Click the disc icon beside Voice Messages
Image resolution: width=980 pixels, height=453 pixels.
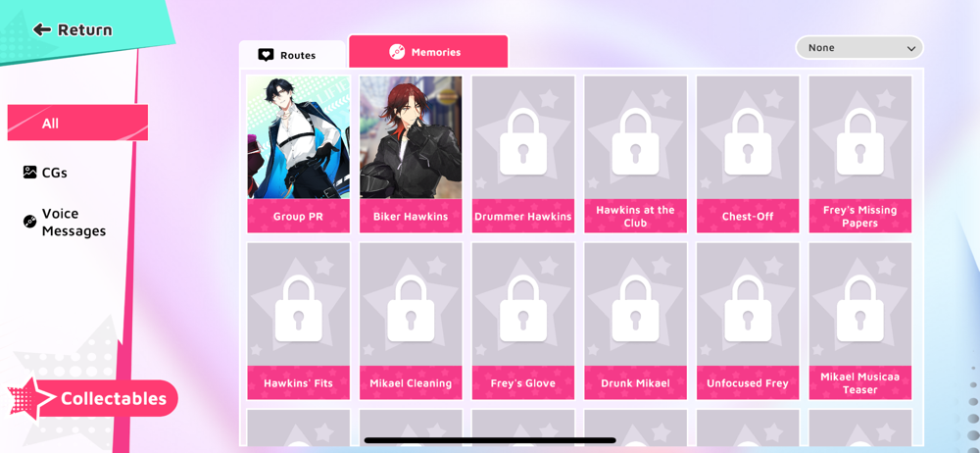point(30,222)
